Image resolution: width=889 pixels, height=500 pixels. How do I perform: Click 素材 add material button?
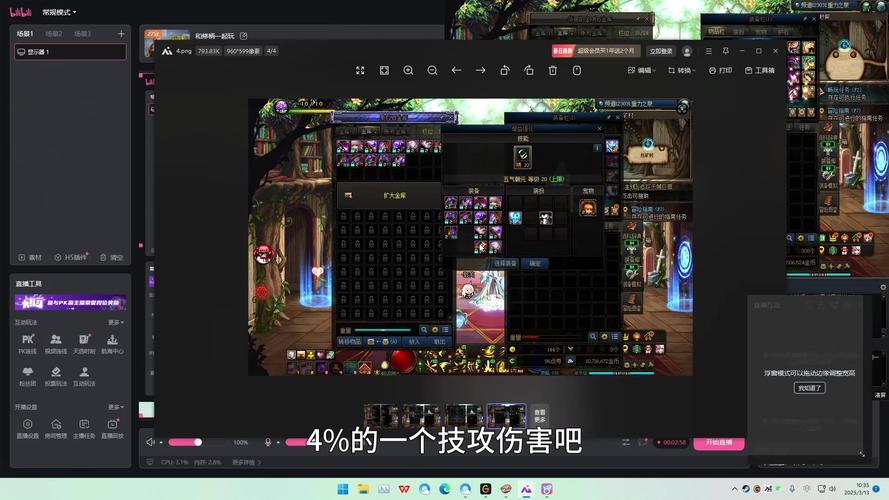click(x=30, y=257)
